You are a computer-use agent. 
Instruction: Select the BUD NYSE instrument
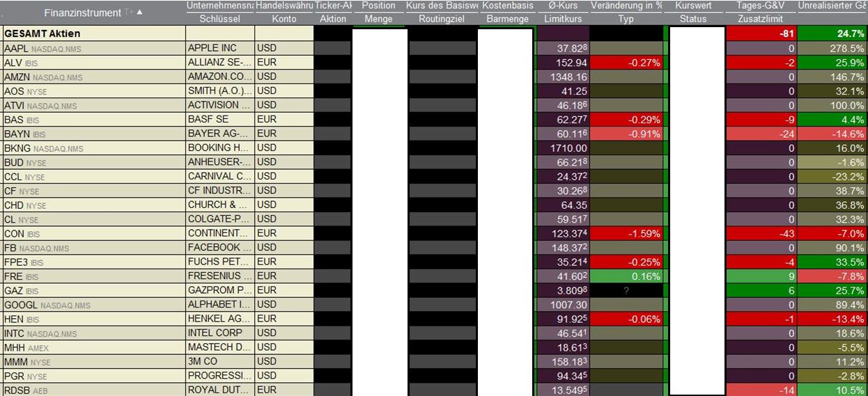point(93,162)
